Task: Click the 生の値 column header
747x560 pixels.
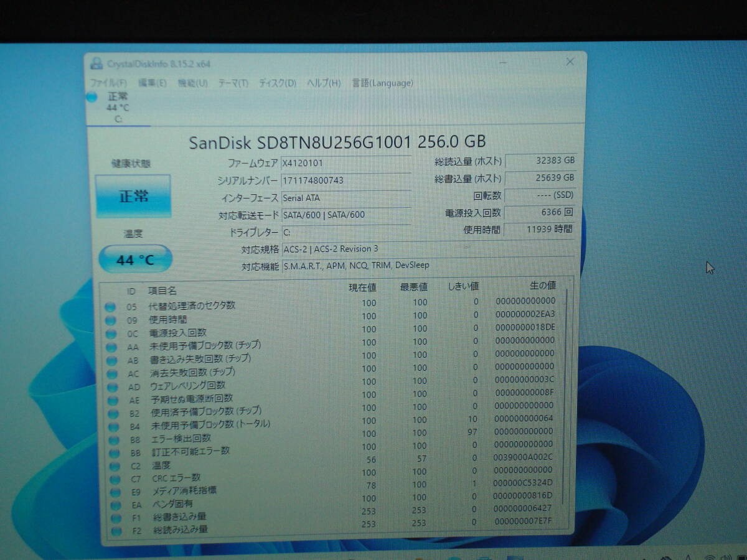Action: pos(542,286)
